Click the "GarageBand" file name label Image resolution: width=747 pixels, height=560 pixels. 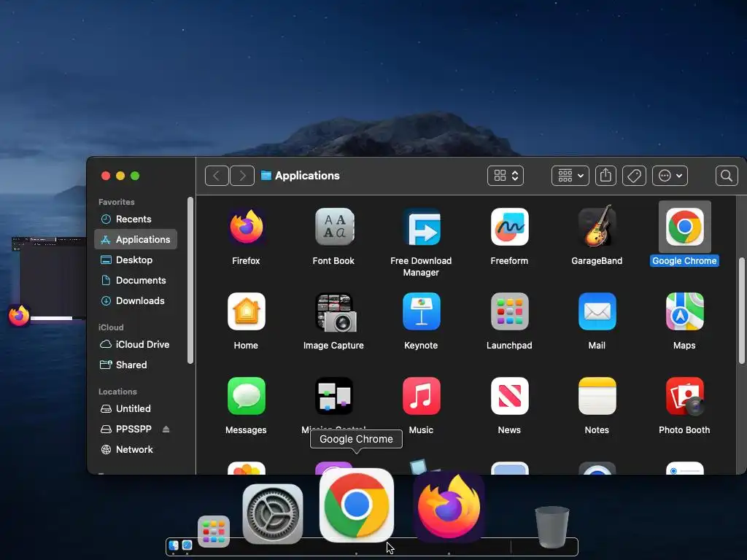597,261
